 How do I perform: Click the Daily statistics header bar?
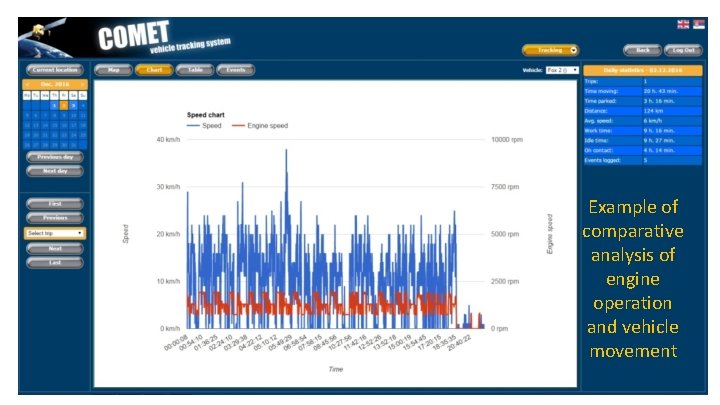(642, 70)
